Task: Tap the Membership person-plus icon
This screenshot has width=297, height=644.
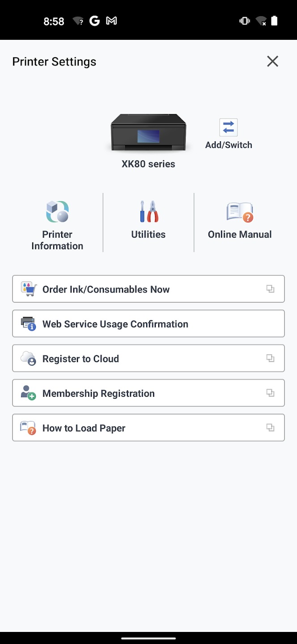Action: point(29,393)
